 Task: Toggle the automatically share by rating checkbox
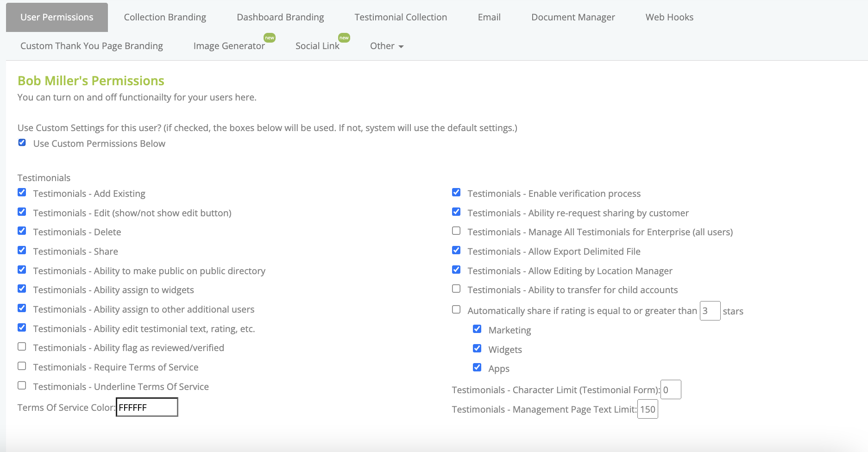point(456,309)
